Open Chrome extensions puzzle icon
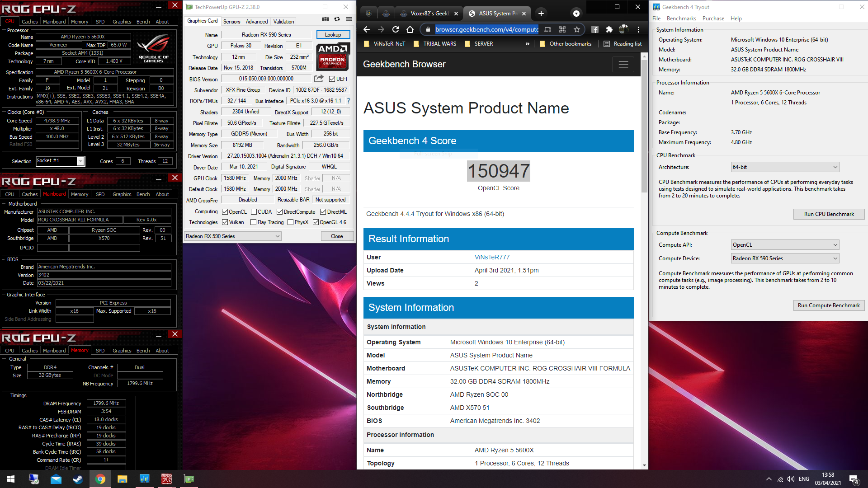This screenshot has width=868, height=488. tap(609, 29)
